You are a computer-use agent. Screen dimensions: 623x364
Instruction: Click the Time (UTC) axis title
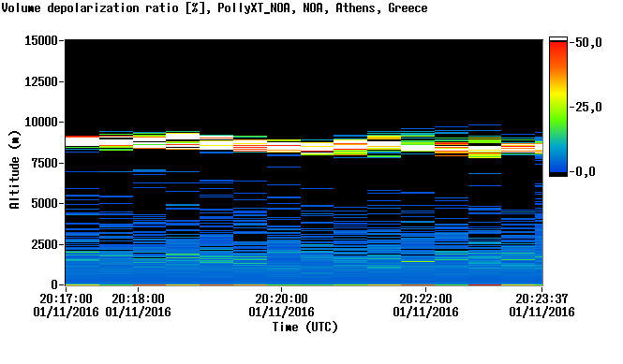tap(305, 327)
